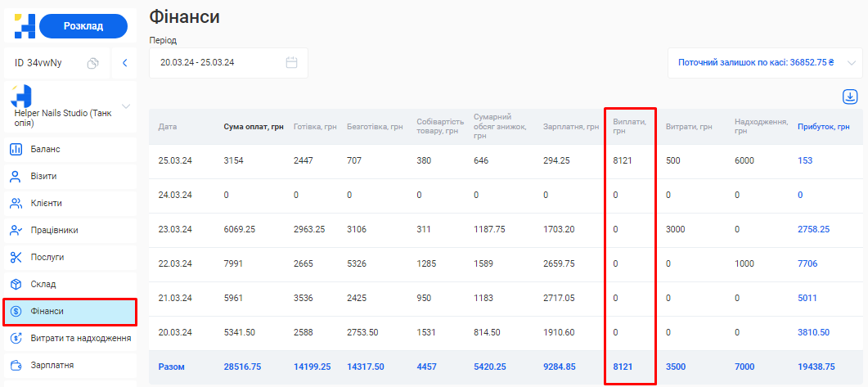Select Працівники in sidebar

[x=55, y=230]
